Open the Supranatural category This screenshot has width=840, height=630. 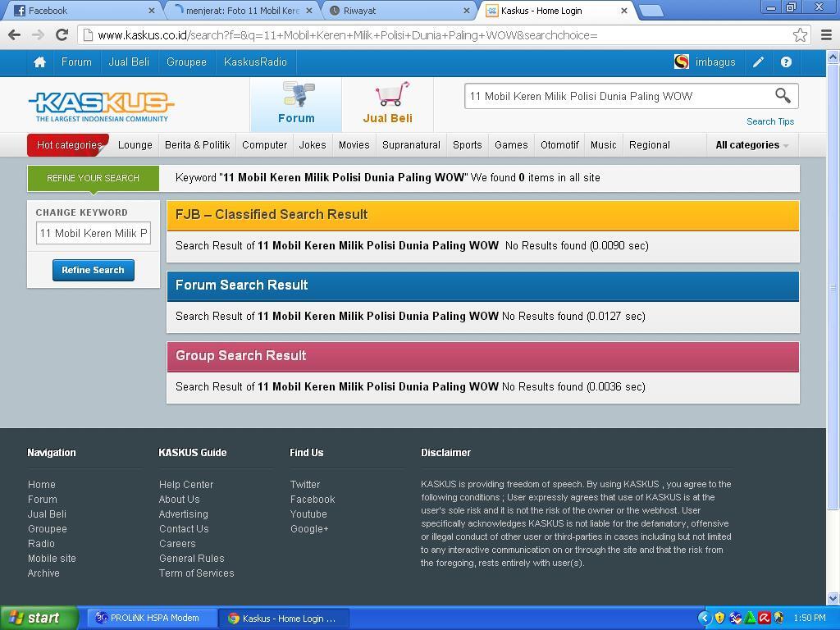point(412,145)
